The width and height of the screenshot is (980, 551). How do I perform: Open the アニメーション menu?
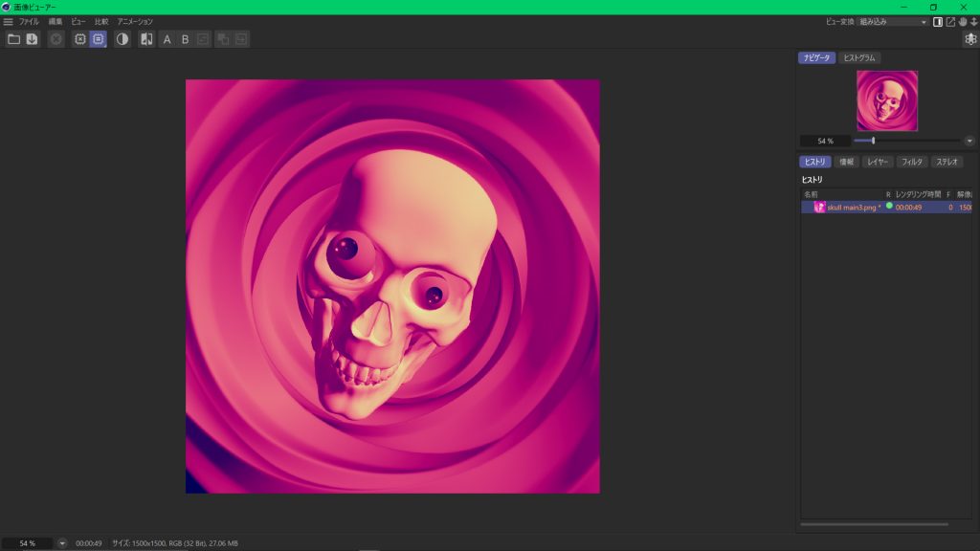coord(135,21)
